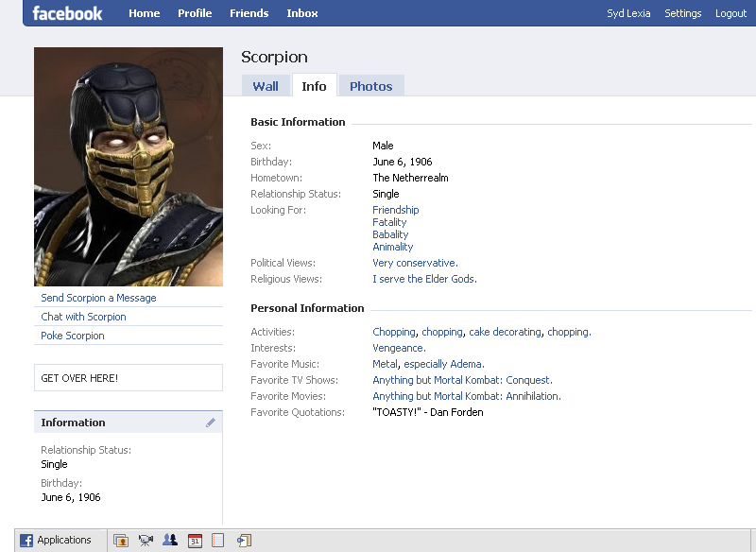Poke Scorpion
Screen dimensions: 756x552
coord(73,336)
